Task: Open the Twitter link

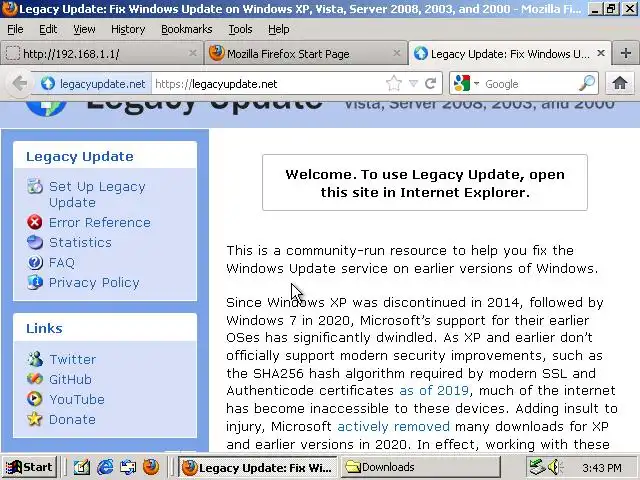Action: tap(73, 359)
